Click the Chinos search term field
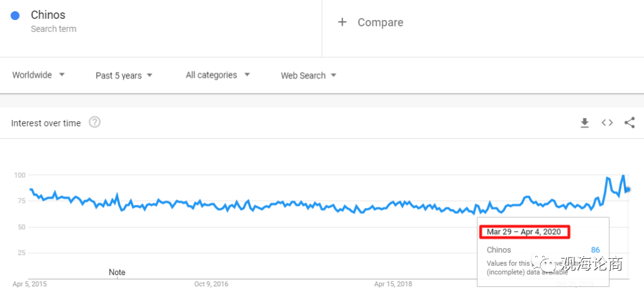The height and width of the screenshot is (292, 644). [48, 14]
